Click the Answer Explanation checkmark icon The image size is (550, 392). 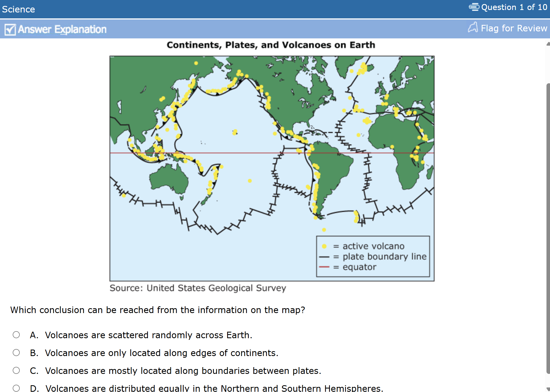pos(10,29)
